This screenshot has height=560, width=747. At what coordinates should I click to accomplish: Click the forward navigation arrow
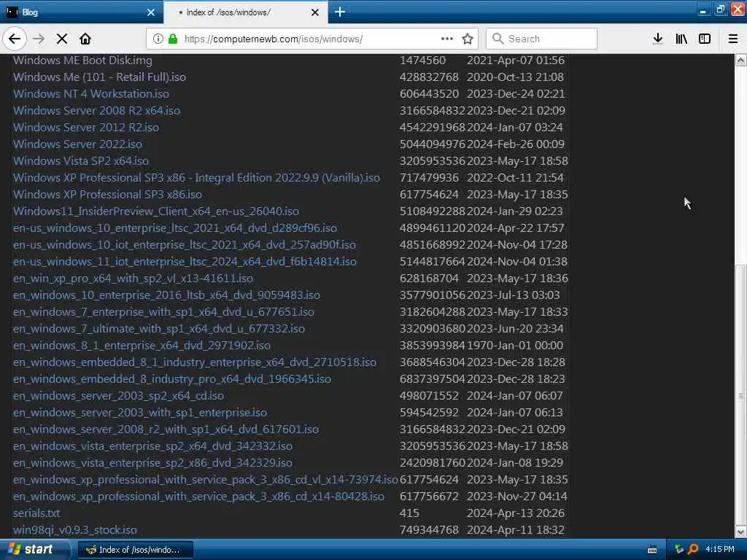click(39, 39)
